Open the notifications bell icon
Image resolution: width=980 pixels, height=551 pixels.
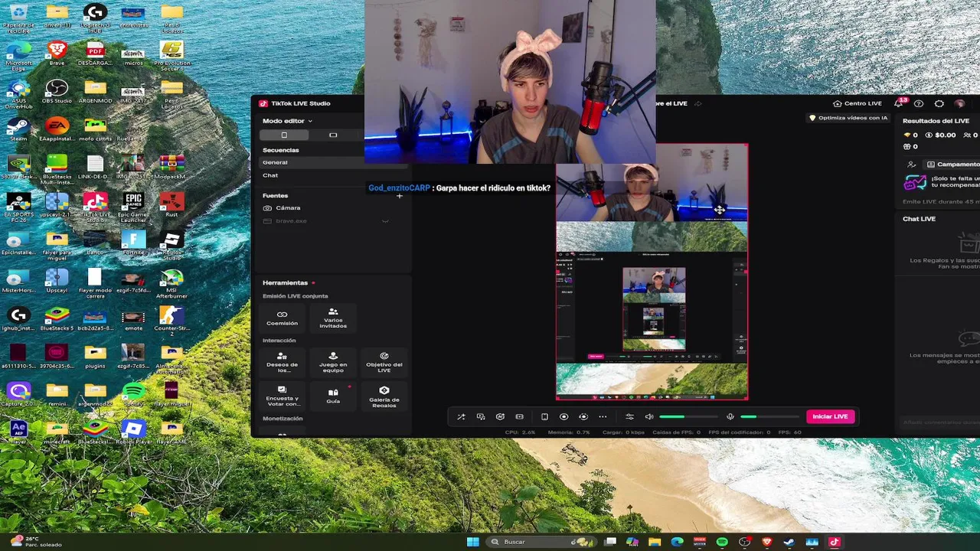click(899, 103)
